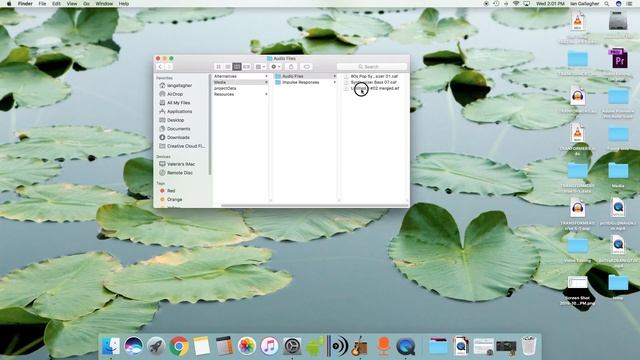Select the Impulse Responses folder
640x360 pixels.
coord(305,82)
